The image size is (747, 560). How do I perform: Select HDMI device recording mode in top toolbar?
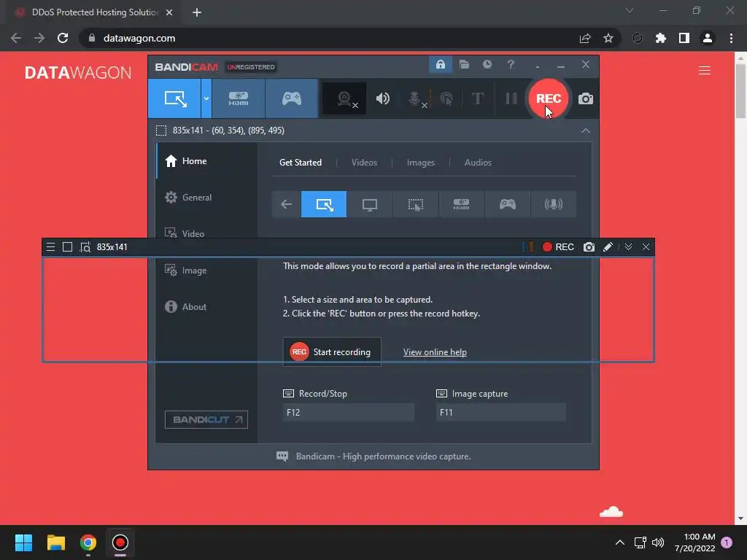pyautogui.click(x=239, y=98)
